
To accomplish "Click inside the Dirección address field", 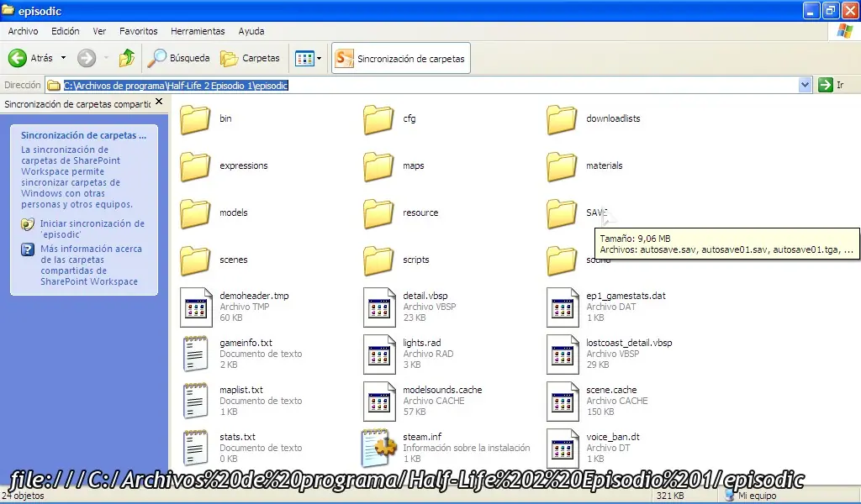I will [x=504, y=85].
